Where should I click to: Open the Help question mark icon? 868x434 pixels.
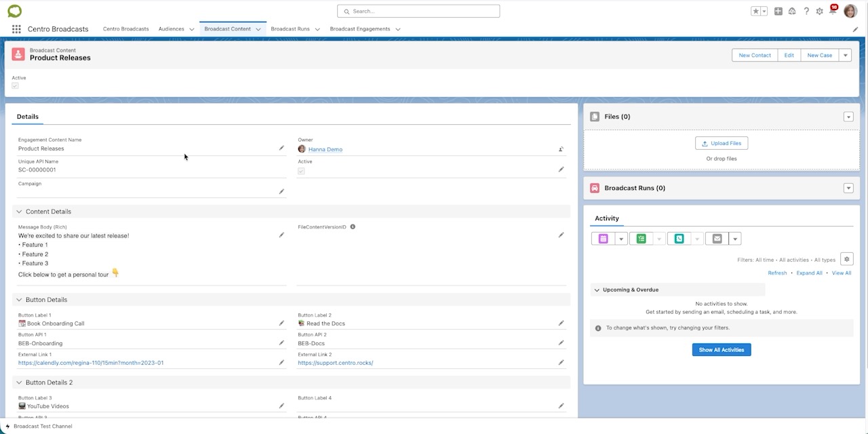(x=806, y=12)
